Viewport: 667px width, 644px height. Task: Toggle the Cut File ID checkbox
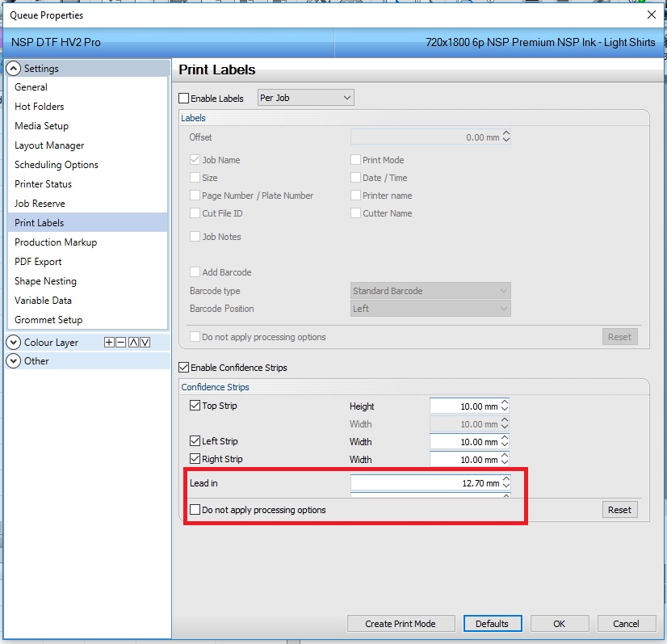(x=195, y=213)
